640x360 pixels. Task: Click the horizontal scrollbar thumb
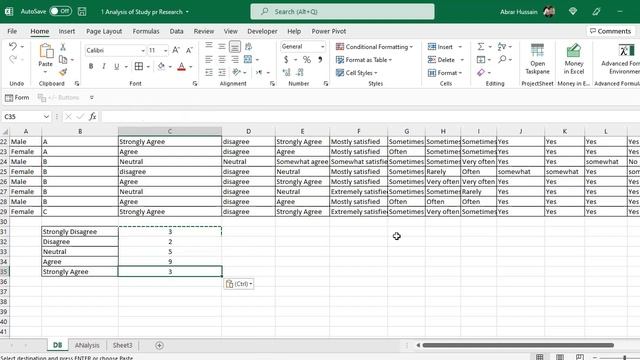click(x=518, y=345)
